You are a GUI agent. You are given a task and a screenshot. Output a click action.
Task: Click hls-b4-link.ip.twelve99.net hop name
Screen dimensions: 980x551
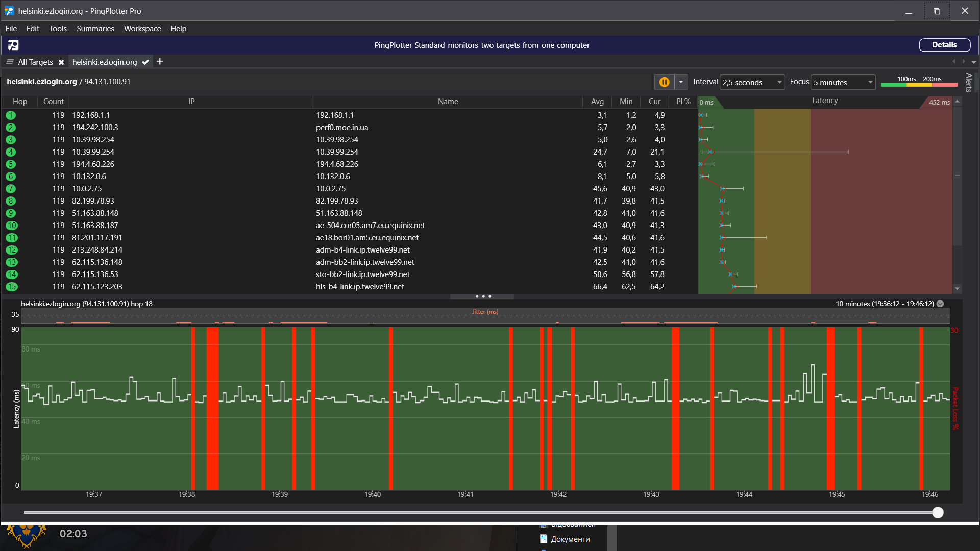coord(360,287)
